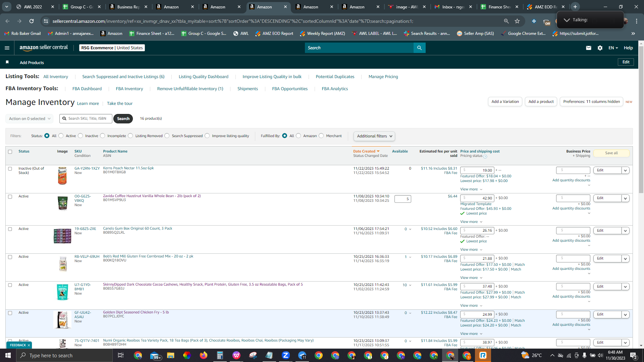The image size is (644, 362).
Task: Open the Windows Start menu
Action: [x=8, y=355]
